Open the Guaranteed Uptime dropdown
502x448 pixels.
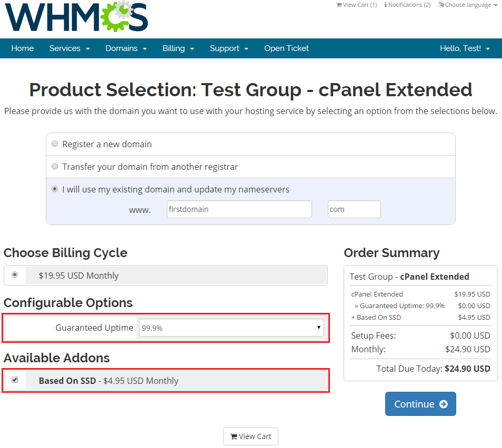pyautogui.click(x=231, y=328)
